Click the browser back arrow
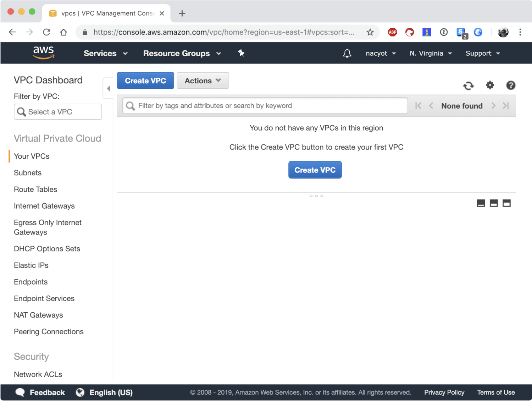This screenshot has height=401, width=532. (x=12, y=32)
